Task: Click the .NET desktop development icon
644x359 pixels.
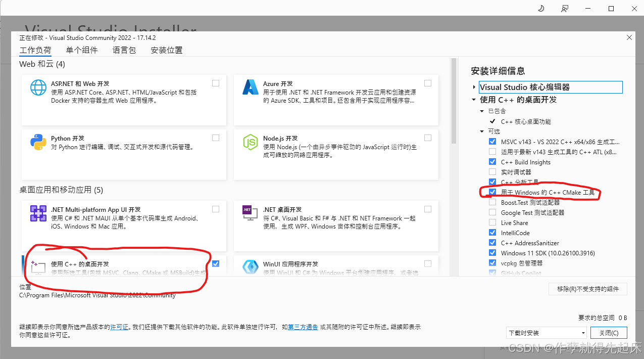Action: [x=251, y=213]
